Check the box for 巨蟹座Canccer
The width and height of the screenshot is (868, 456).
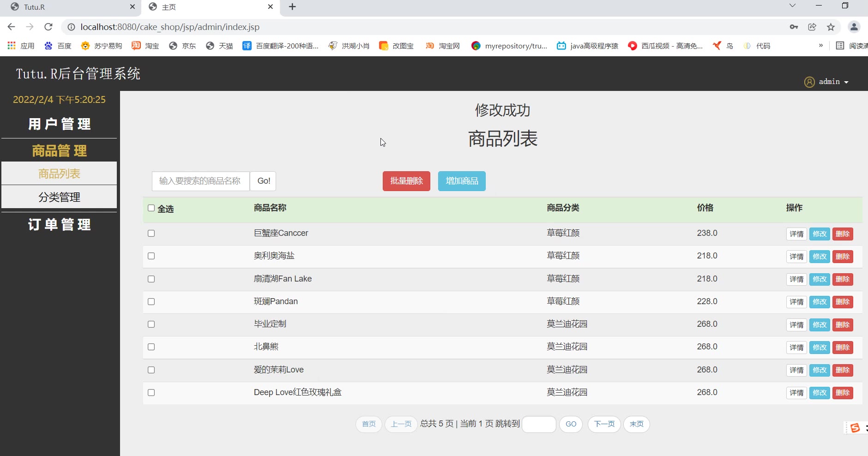(151, 234)
